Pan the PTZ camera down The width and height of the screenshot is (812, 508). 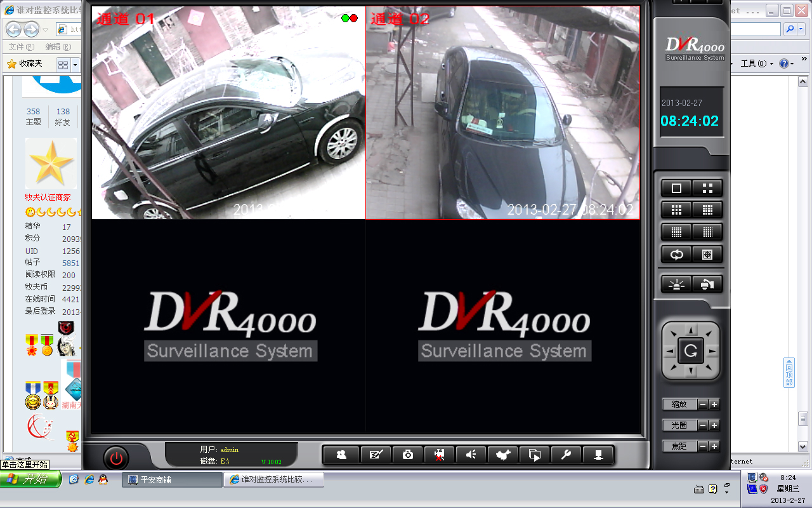point(691,371)
